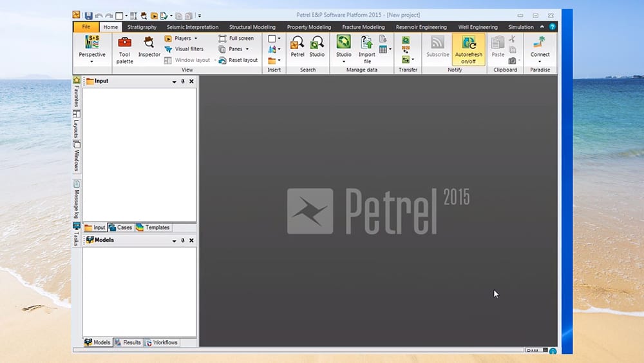Click the Cut scissors icon
Image resolution: width=644 pixels, height=363 pixels.
(x=512, y=39)
